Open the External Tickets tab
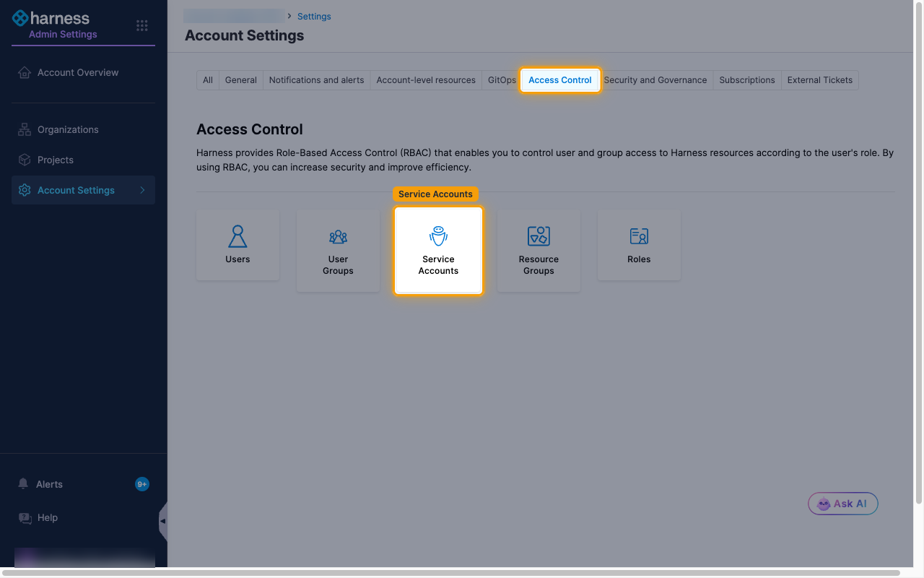924x578 pixels. point(820,80)
